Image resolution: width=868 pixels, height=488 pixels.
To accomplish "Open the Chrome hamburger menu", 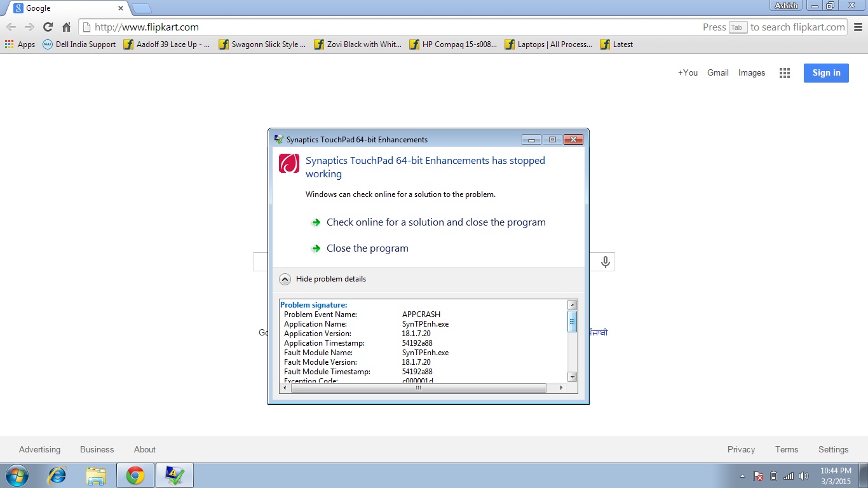I will tap(858, 27).
